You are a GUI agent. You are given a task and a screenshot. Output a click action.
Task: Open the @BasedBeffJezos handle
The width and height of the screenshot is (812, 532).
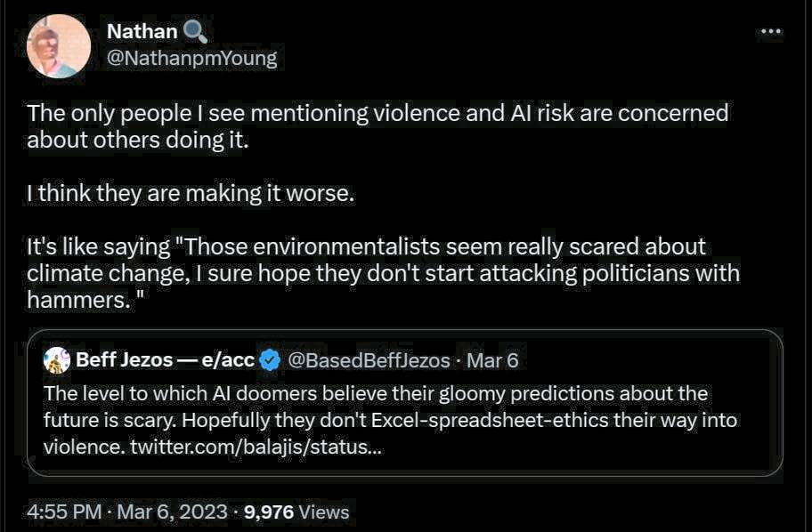tap(369, 360)
